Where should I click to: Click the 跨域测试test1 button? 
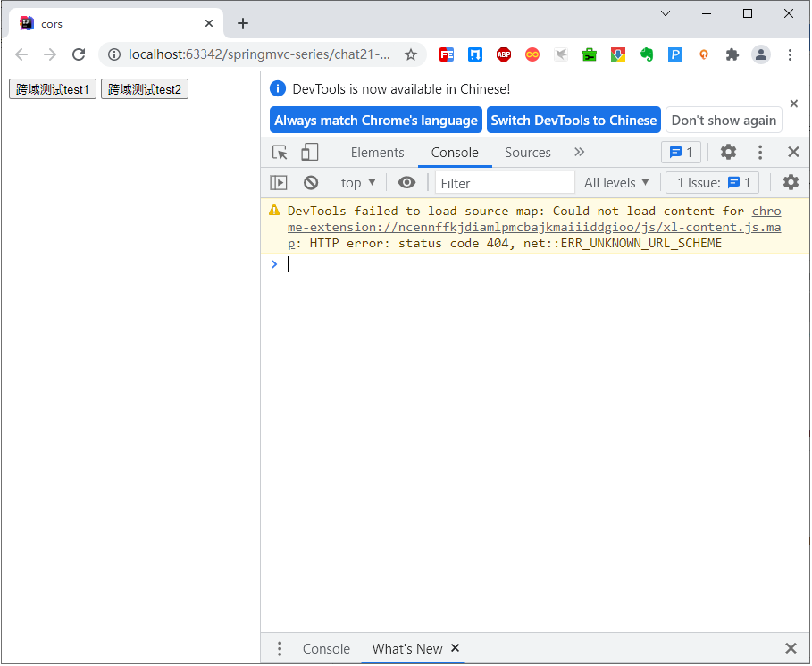point(53,89)
